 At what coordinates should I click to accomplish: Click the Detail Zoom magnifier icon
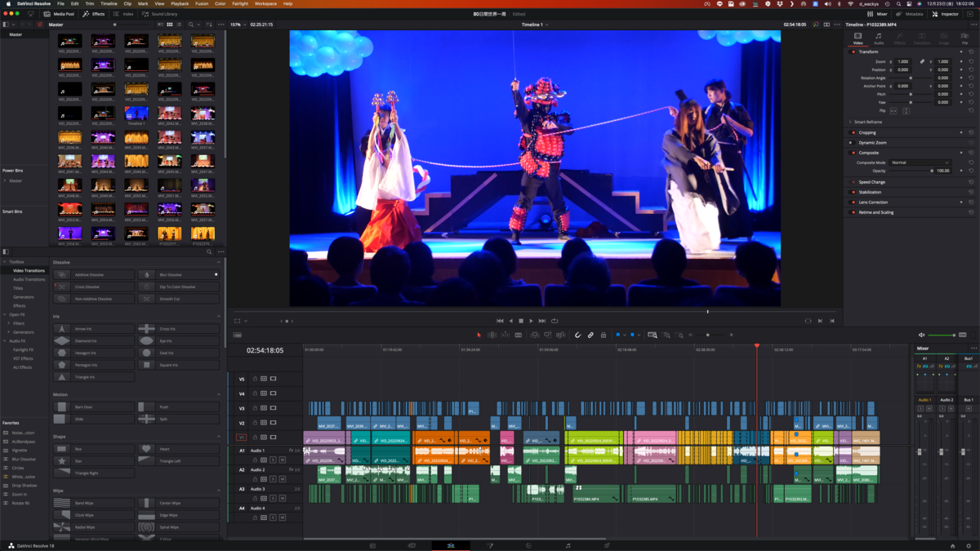click(666, 335)
